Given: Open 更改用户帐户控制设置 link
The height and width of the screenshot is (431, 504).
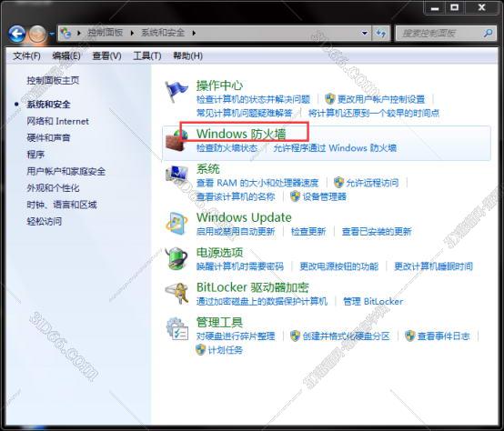Looking at the screenshot, I should pos(381,99).
